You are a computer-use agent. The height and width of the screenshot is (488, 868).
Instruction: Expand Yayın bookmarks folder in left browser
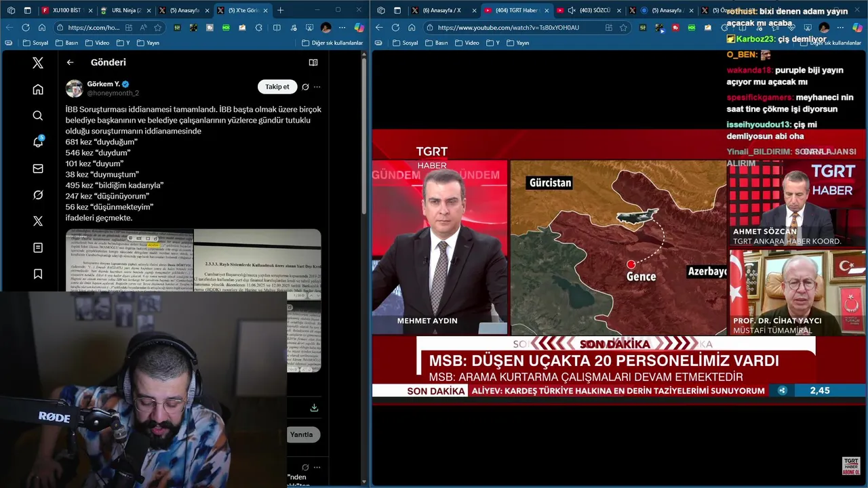pyautogui.click(x=148, y=43)
